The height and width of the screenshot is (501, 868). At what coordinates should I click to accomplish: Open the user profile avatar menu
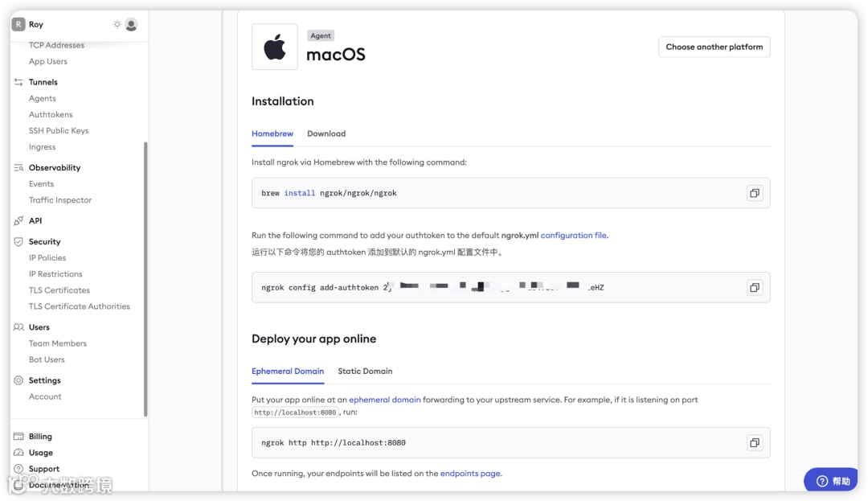pos(131,25)
